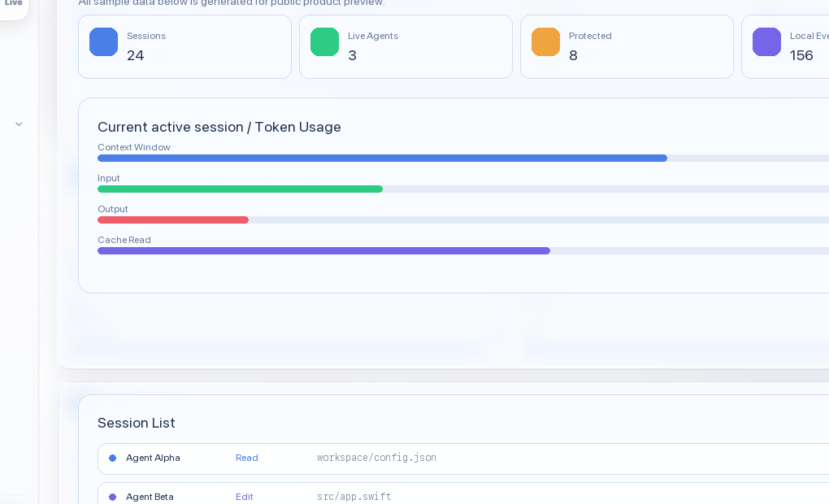Screen dimensions: 829x504
Task: Click the Agent Beta name
Action: pyautogui.click(x=150, y=497)
